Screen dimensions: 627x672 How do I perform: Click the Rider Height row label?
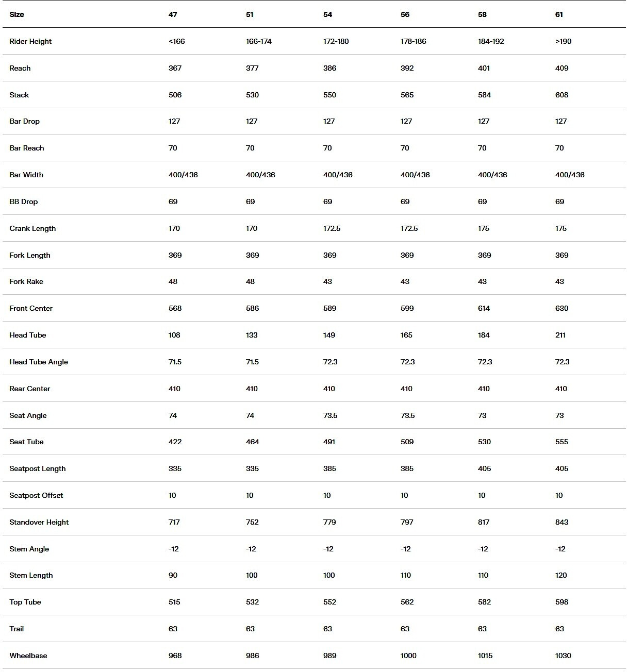(30, 41)
